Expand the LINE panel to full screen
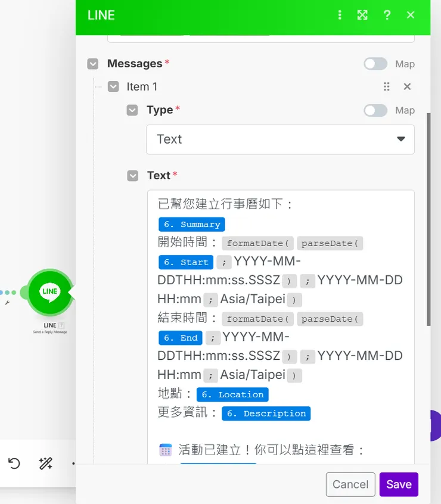441x504 pixels. tap(362, 15)
